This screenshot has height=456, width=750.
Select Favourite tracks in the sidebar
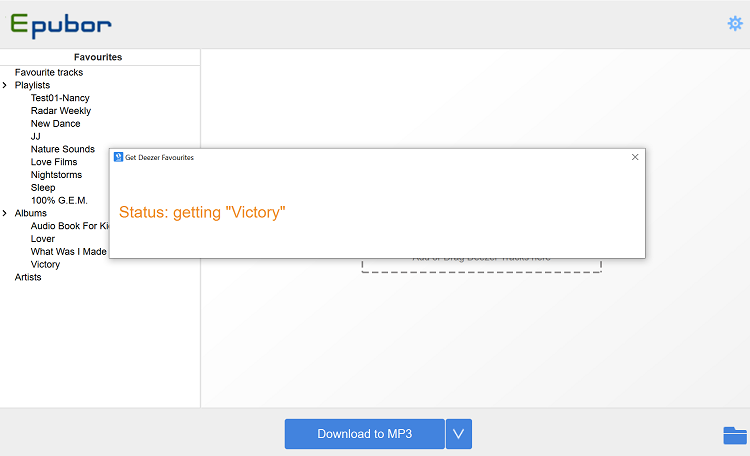point(49,72)
